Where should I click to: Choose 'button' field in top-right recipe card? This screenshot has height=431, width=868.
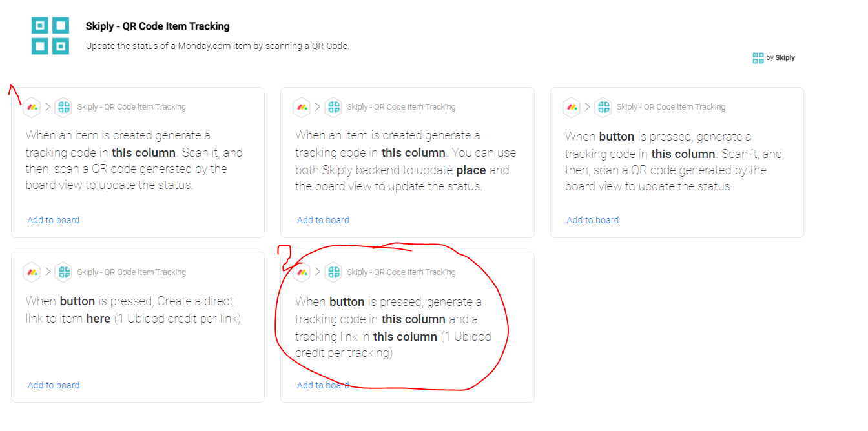(x=617, y=137)
